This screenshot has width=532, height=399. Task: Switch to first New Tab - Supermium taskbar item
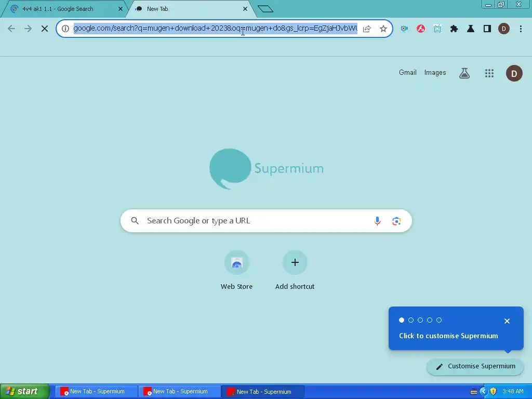tap(96, 392)
